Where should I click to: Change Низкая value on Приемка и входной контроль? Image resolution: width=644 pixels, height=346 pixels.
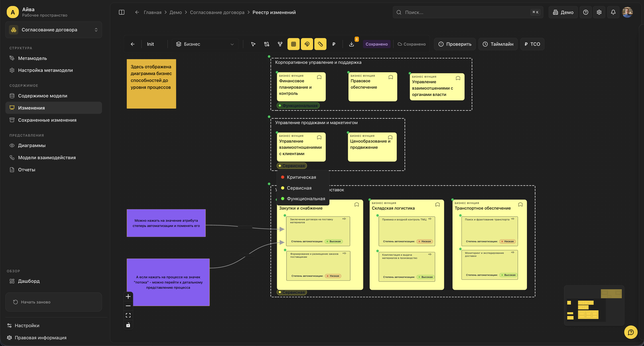[425, 241]
